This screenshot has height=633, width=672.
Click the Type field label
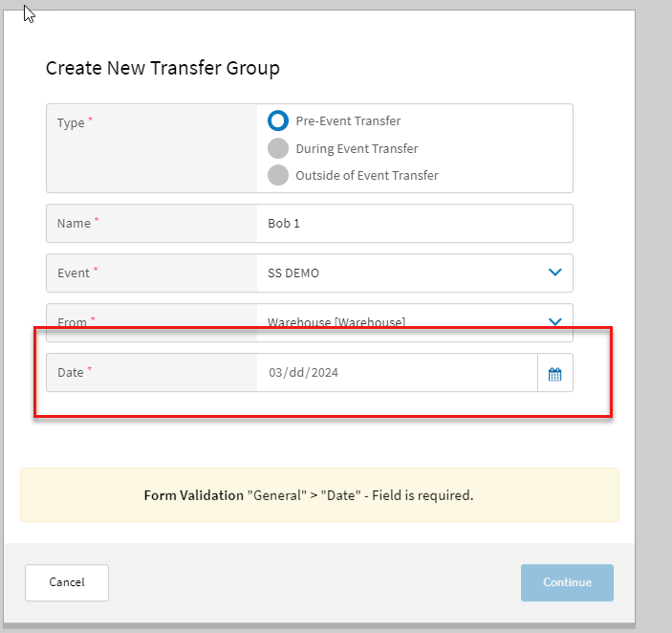coord(71,123)
